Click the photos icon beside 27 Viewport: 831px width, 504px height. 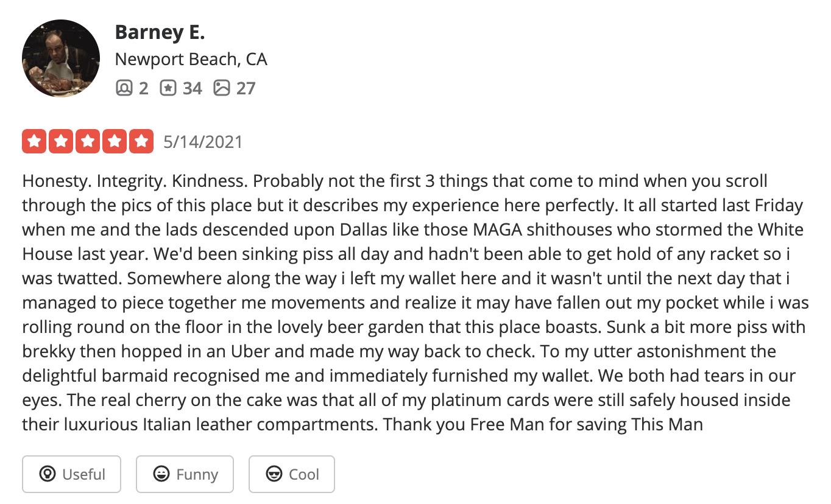[222, 88]
